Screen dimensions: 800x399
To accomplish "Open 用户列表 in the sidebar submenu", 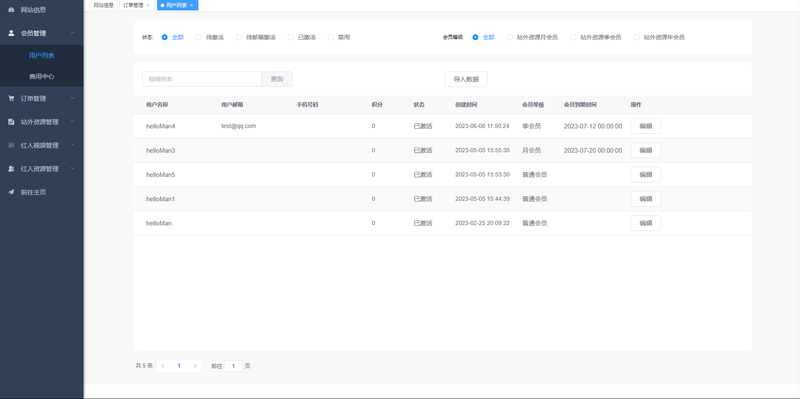I will click(42, 55).
